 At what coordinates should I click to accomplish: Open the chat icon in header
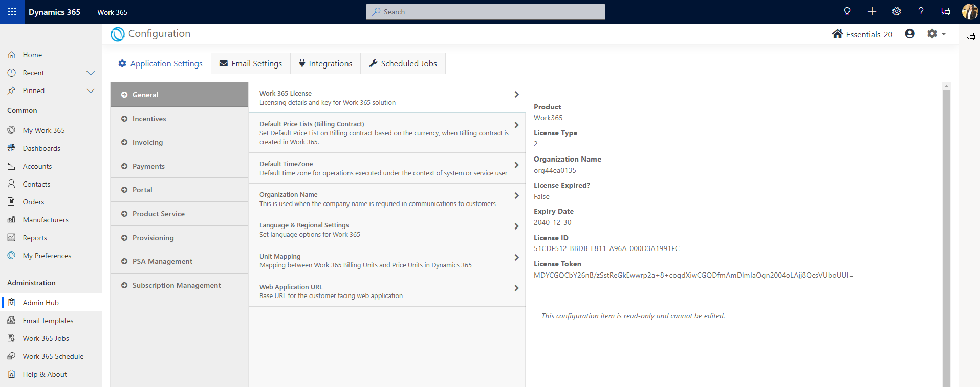click(946, 12)
